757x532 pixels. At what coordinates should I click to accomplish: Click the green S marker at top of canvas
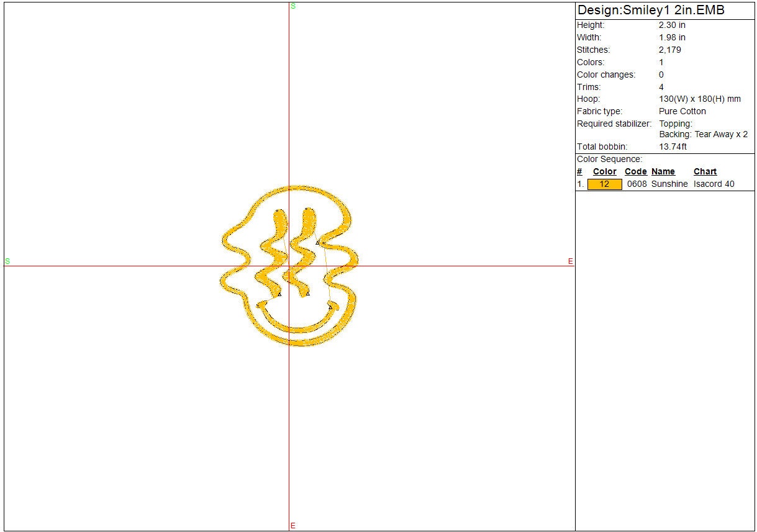293,6
